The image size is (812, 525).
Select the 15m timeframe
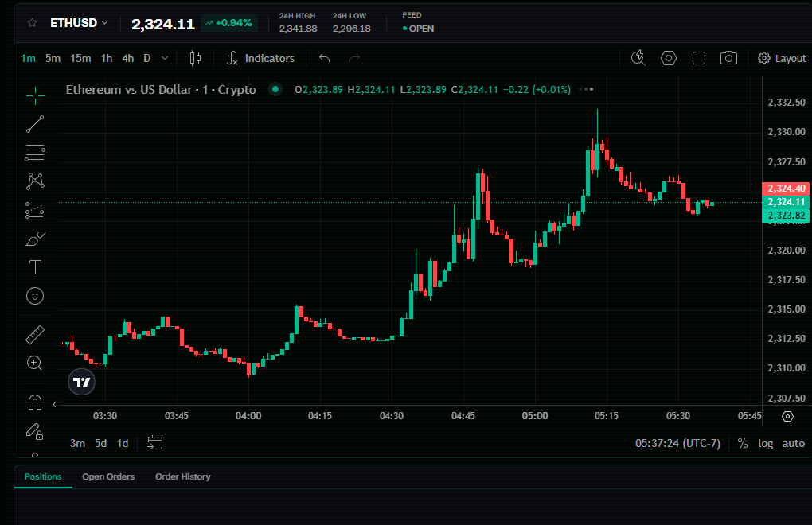click(x=80, y=58)
